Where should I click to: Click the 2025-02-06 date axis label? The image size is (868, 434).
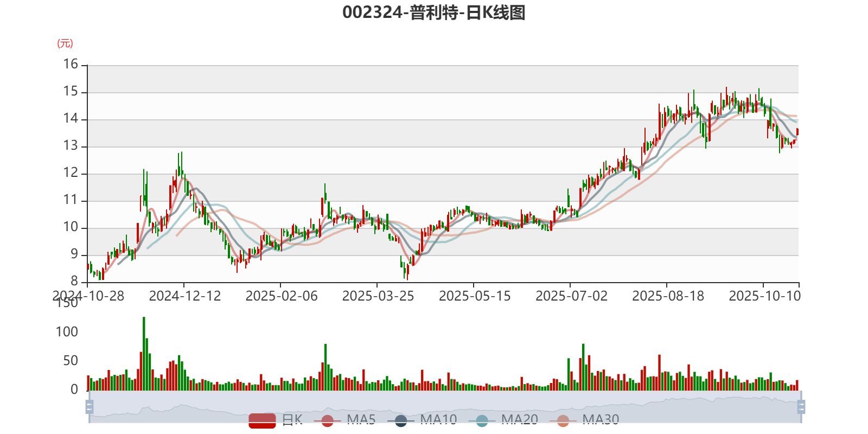282,296
